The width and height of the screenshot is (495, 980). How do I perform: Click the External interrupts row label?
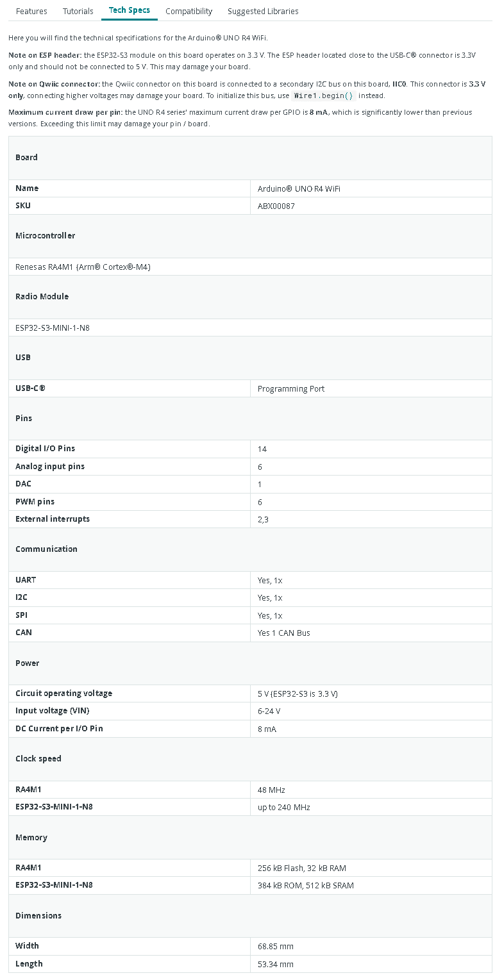53,519
